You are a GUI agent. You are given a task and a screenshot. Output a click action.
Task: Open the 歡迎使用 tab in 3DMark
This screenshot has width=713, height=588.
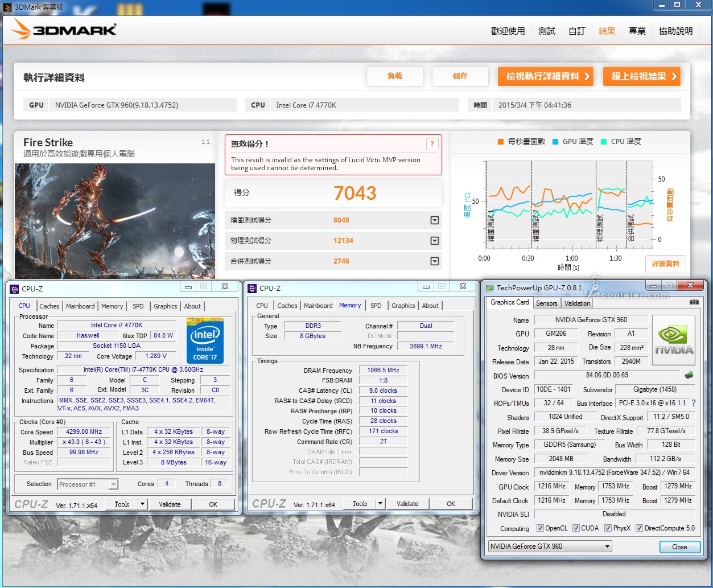(508, 31)
